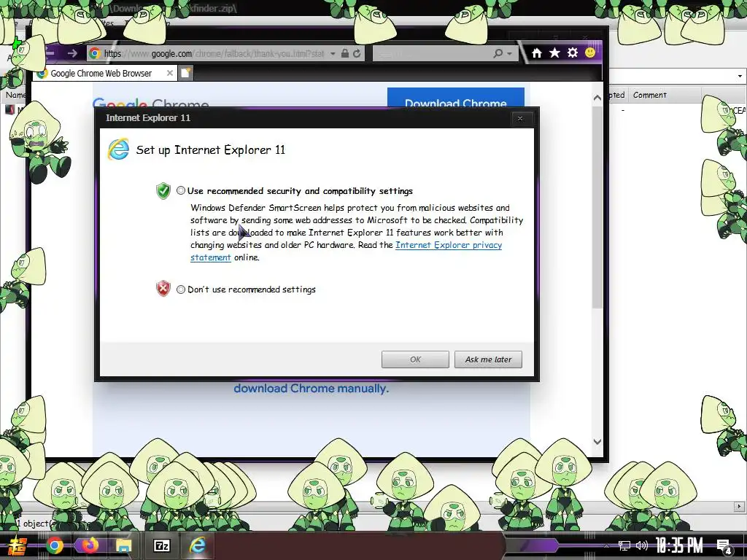The image size is (747, 560).
Task: Open File Explorer from taskbar
Action: point(123,545)
